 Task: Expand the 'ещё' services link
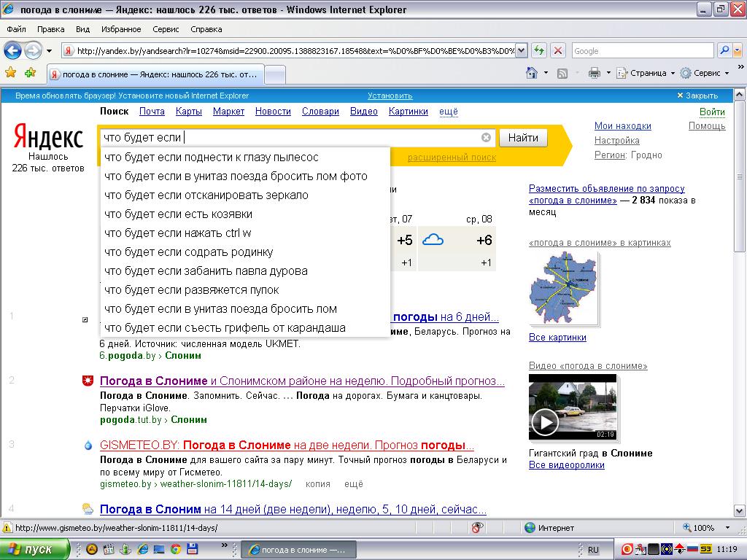coord(449,112)
